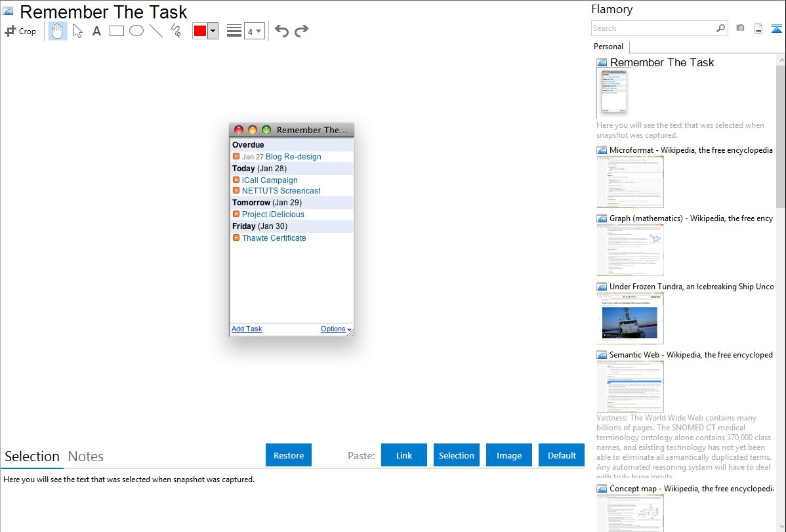Click the line thickness icon
The image size is (786, 532).
click(234, 31)
